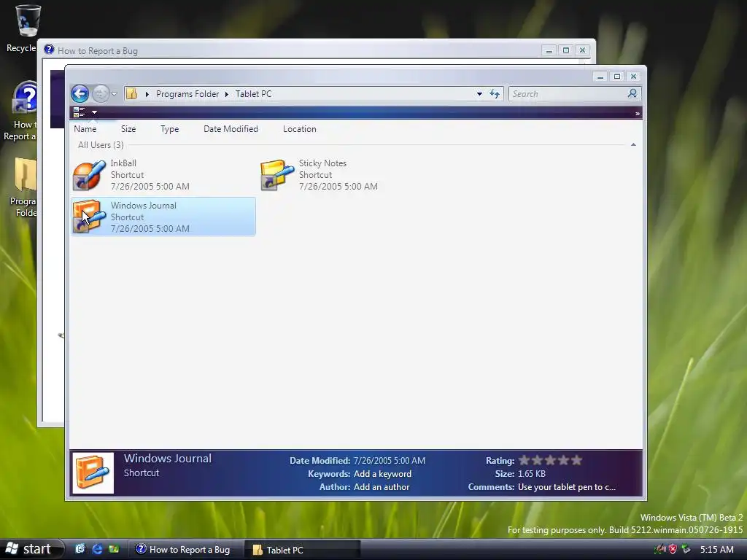
Task: Sort by the Date Modified column
Action: point(231,129)
